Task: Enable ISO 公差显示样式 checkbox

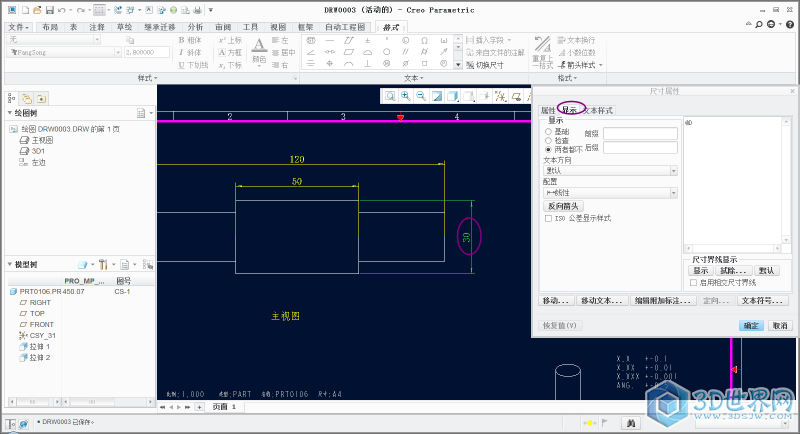Action: (548, 218)
